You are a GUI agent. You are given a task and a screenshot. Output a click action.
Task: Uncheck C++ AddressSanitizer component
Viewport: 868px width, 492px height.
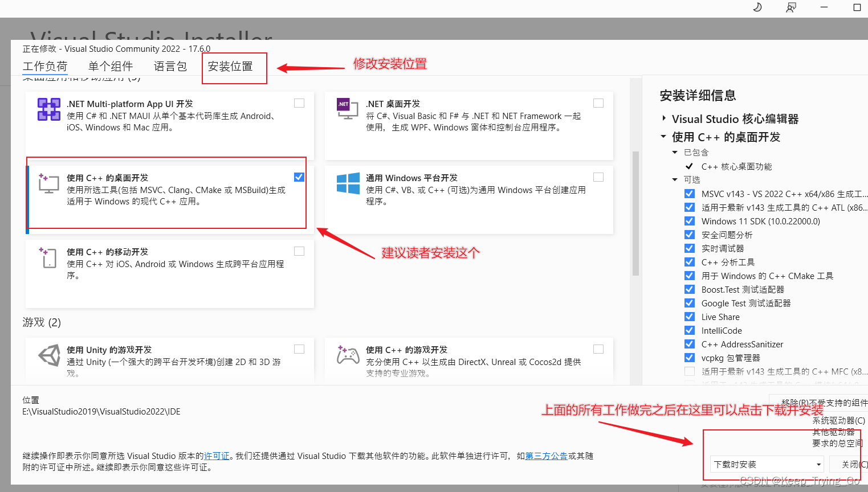pyautogui.click(x=690, y=344)
